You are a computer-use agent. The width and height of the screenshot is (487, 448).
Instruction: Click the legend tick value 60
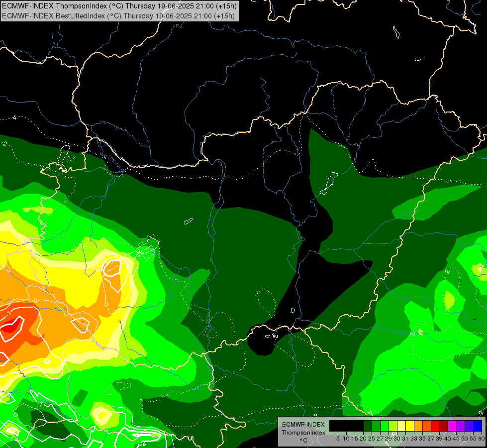tap(482, 439)
